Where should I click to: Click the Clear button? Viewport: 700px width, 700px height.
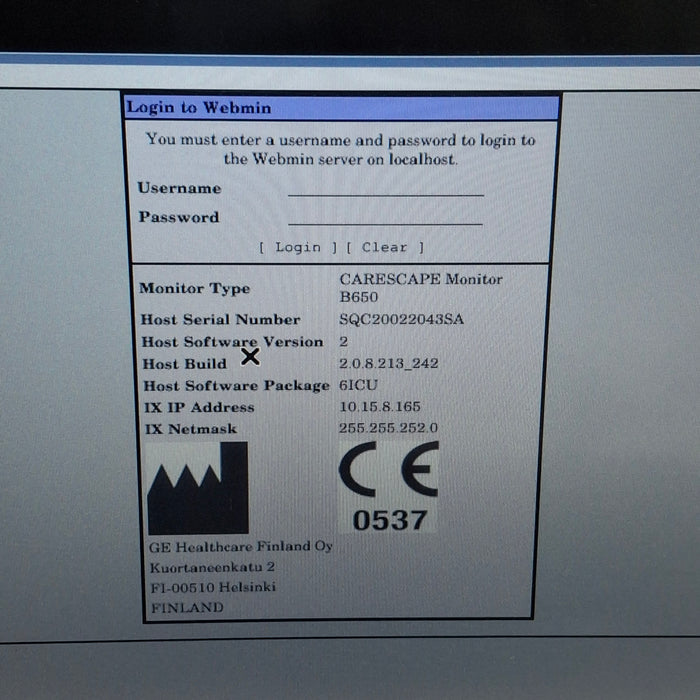(385, 247)
